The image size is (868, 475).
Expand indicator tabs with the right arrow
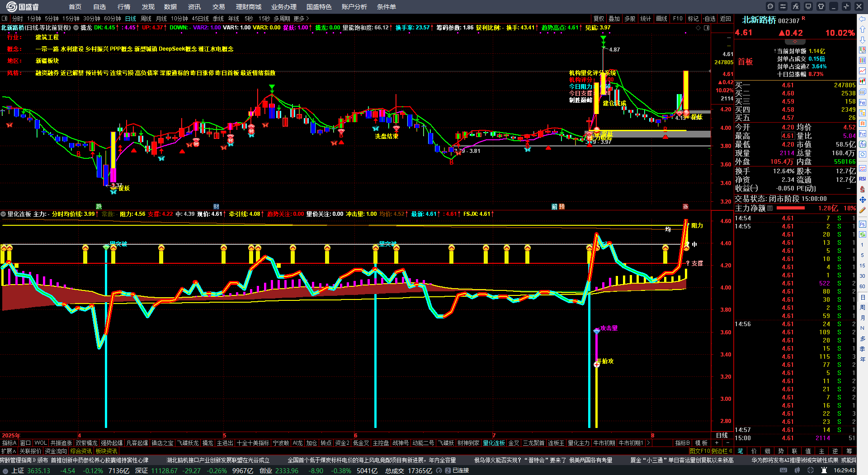point(648,443)
